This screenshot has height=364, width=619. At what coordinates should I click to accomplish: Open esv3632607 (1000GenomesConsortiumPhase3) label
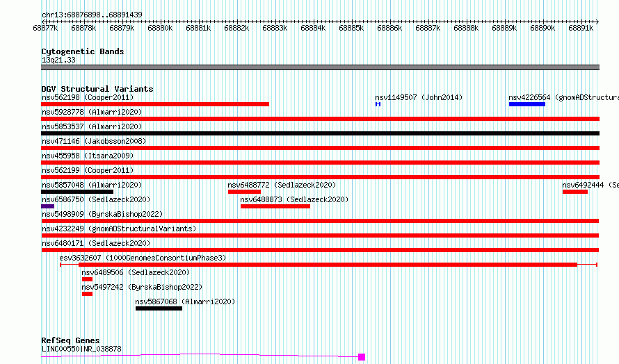tap(143, 258)
